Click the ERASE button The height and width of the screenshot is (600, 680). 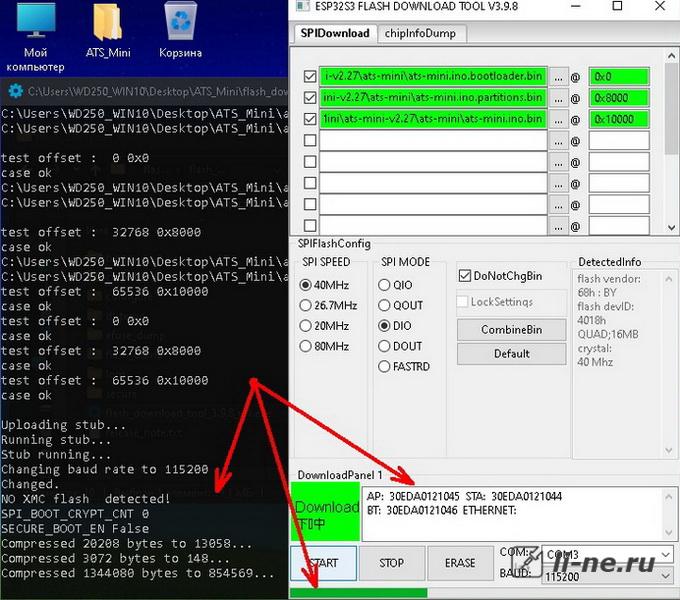(460, 563)
